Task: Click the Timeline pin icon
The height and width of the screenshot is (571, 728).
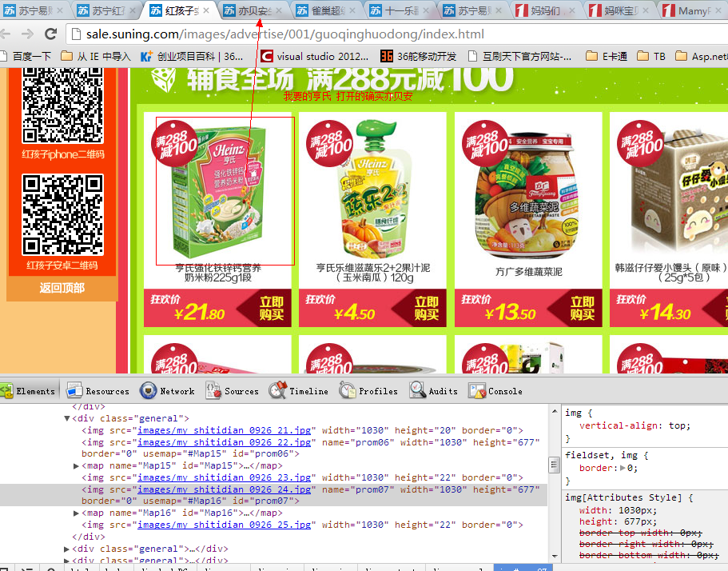Action: click(277, 390)
